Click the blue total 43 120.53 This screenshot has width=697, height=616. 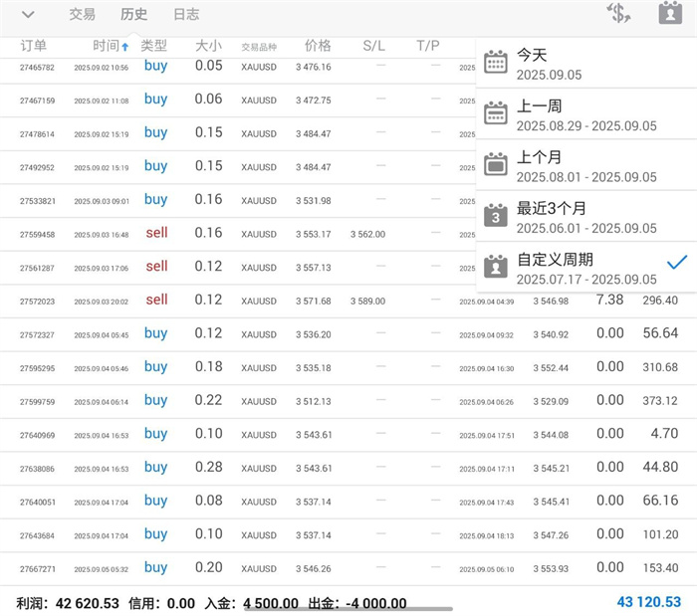click(648, 602)
